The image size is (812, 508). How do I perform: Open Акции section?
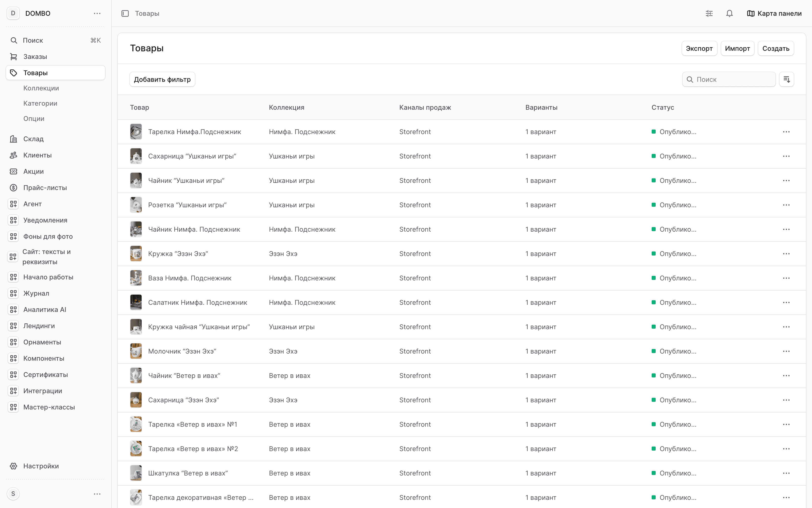[55, 171]
